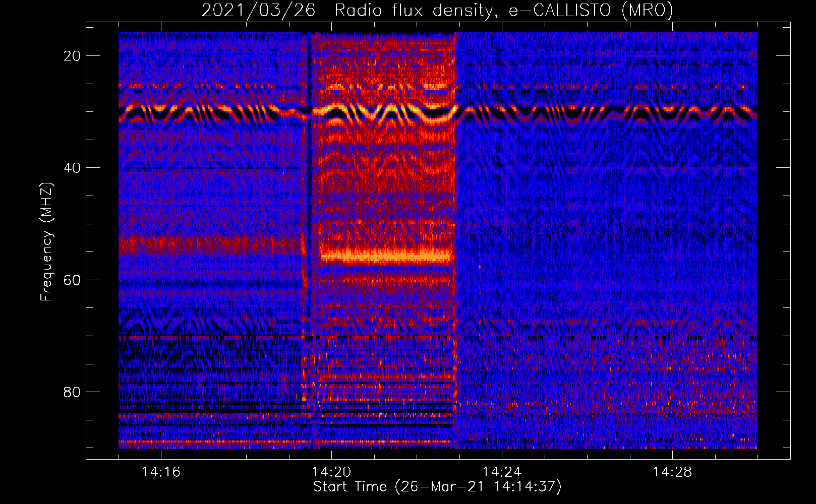The width and height of the screenshot is (816, 504).
Task: Click the 60 frequency tick label
Action: point(72,280)
